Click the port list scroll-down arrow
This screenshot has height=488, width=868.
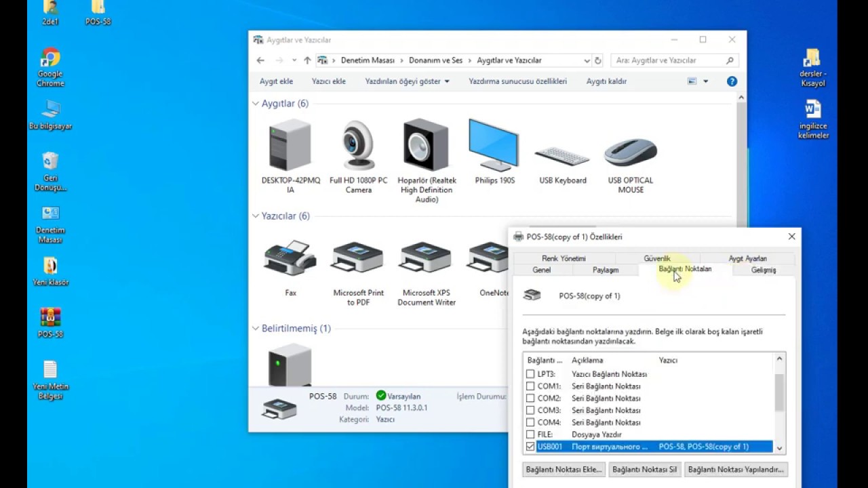(779, 448)
